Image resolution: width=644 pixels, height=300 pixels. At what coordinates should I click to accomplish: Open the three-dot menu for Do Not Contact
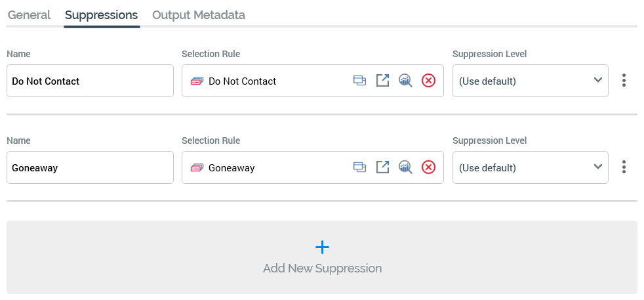tap(624, 81)
